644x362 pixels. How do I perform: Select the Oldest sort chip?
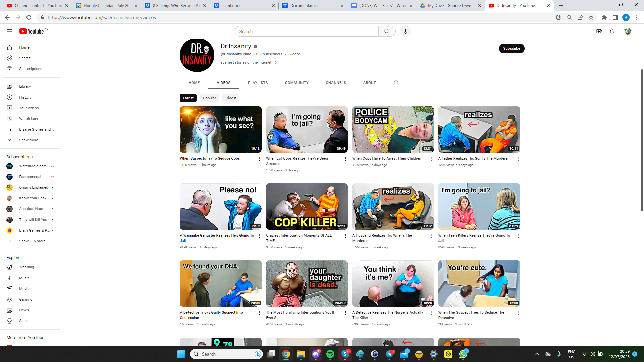point(231,98)
